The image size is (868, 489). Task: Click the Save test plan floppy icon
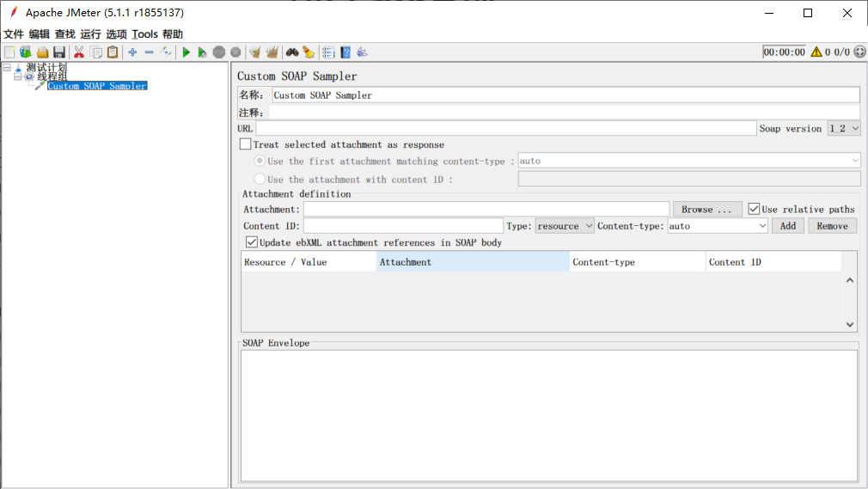(59, 52)
